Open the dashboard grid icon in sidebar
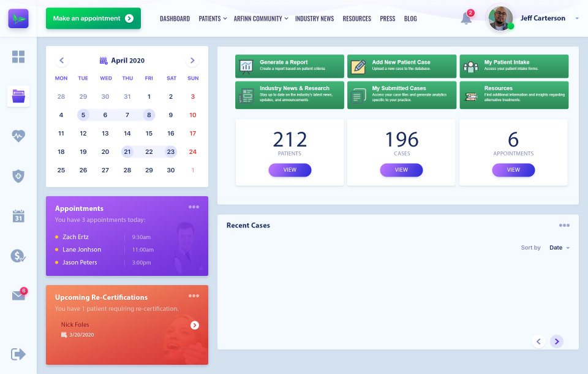The image size is (588, 374). (x=18, y=56)
